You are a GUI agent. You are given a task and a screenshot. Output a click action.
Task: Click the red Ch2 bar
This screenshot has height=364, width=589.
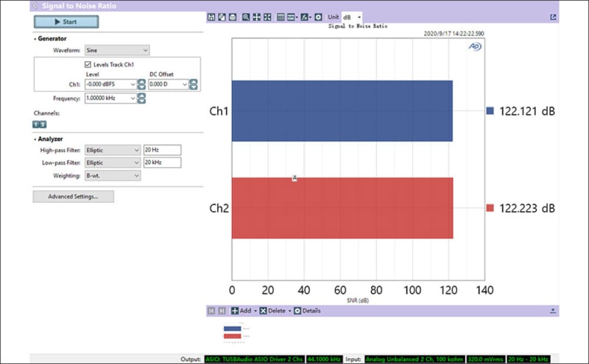click(342, 208)
